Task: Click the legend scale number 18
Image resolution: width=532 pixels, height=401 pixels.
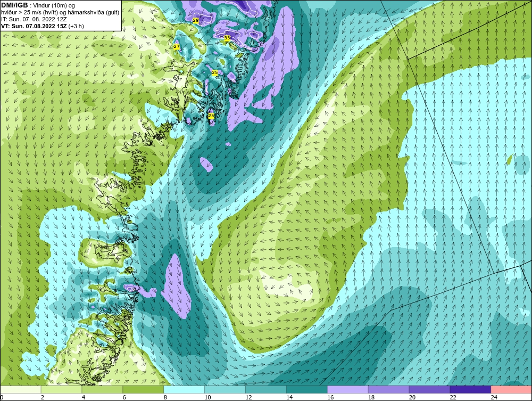Action: 371,397
